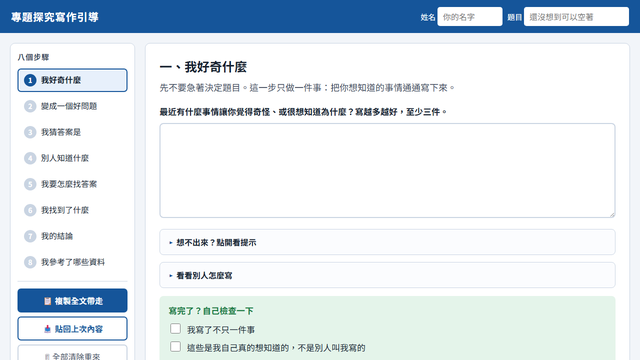
Task: Click the 姓名 input field
Action: [x=470, y=17]
